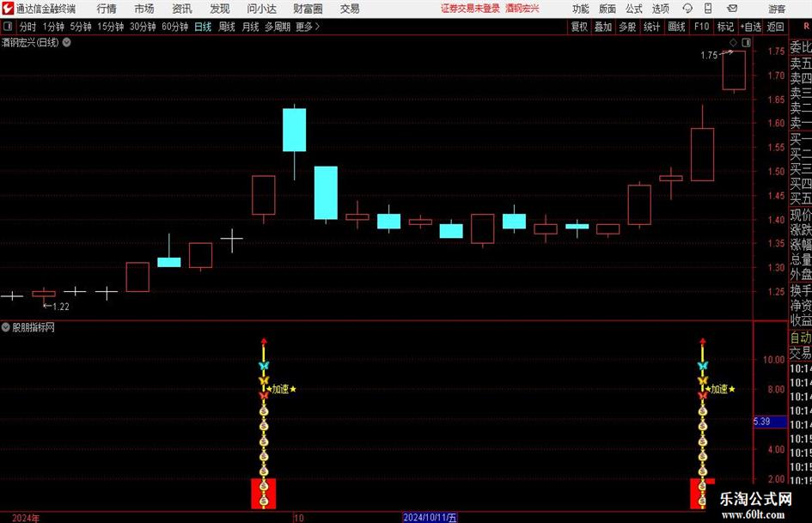The image size is (812, 523).
Task: Open the 选项 menu
Action: click(660, 9)
